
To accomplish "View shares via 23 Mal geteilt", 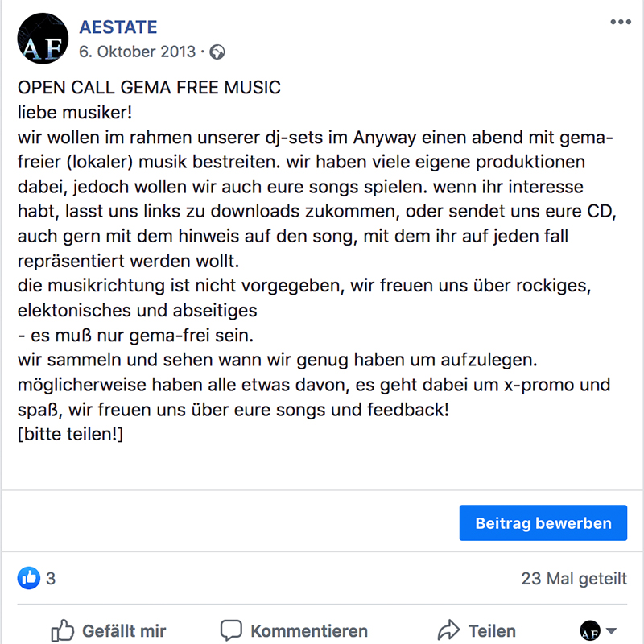I will [x=574, y=578].
